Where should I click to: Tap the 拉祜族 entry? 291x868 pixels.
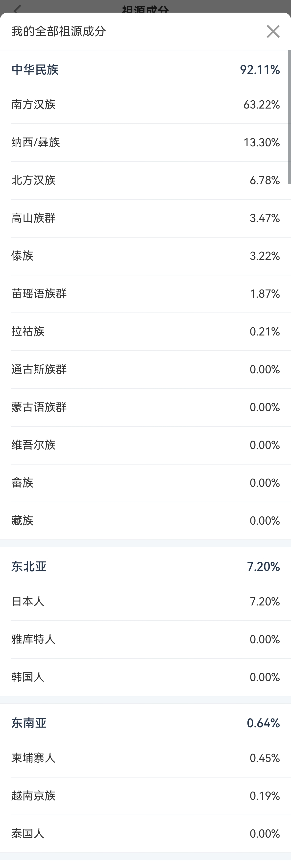145,332
